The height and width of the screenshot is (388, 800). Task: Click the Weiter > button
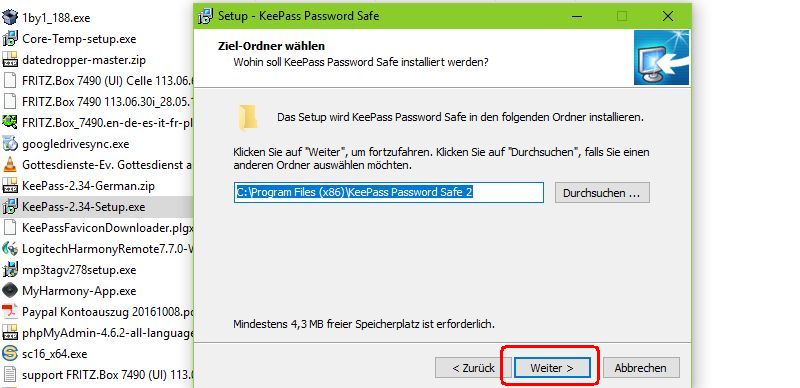pos(552,368)
